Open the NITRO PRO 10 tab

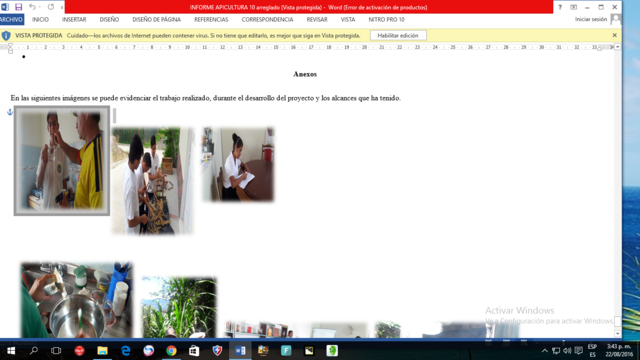pyautogui.click(x=387, y=20)
